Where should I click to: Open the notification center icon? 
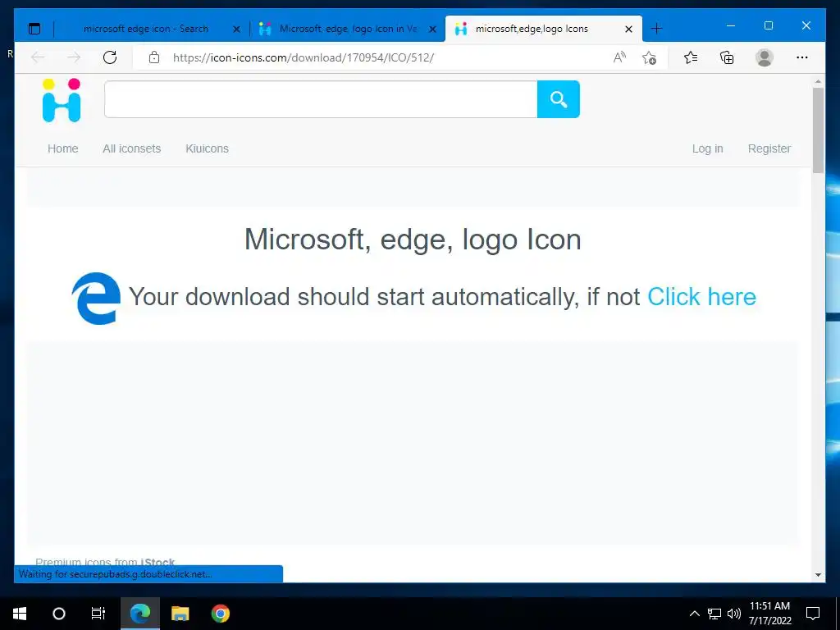coord(813,614)
